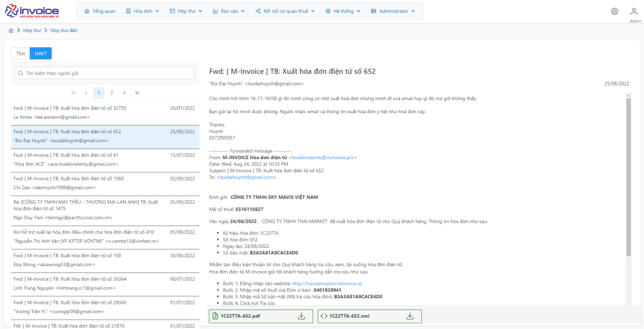The image size is (644, 329).
Task: Go to page 2 of inbox
Action: click(111, 93)
